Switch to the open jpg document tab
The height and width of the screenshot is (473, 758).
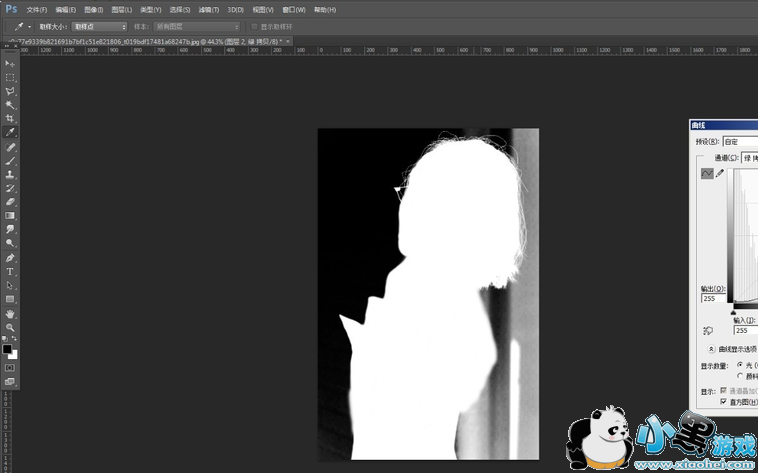click(x=150, y=41)
